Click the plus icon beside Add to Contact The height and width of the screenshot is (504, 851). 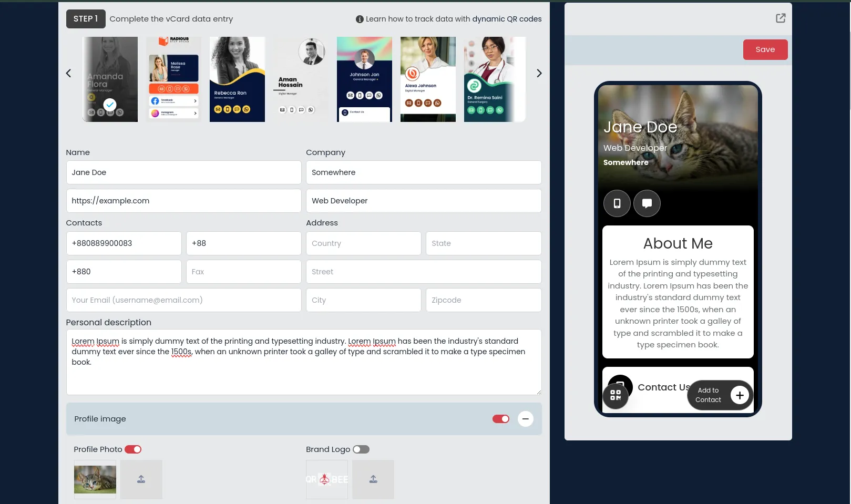coord(740,395)
